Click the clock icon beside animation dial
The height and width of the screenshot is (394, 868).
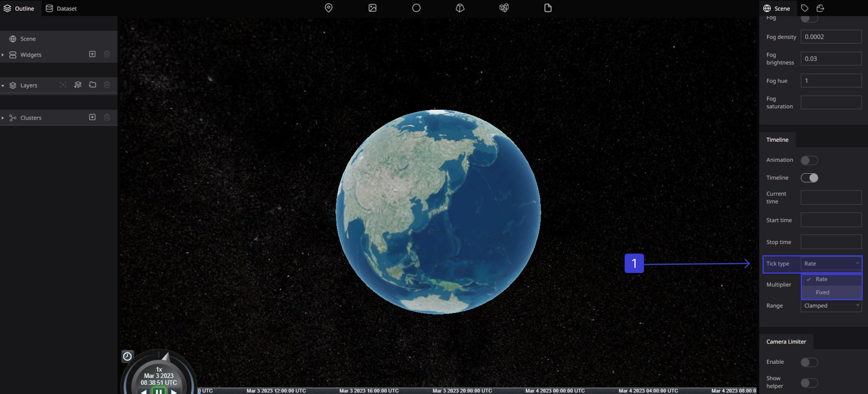tap(127, 356)
